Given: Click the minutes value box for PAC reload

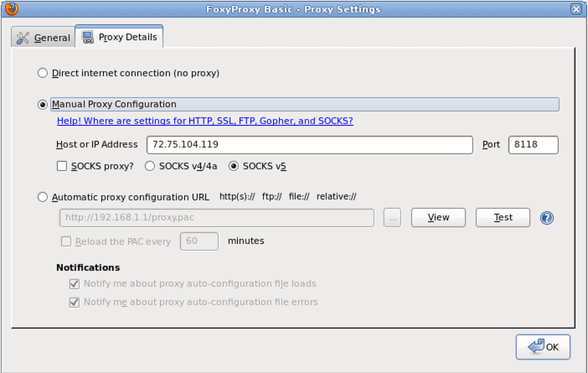Looking at the screenshot, I should click(199, 241).
